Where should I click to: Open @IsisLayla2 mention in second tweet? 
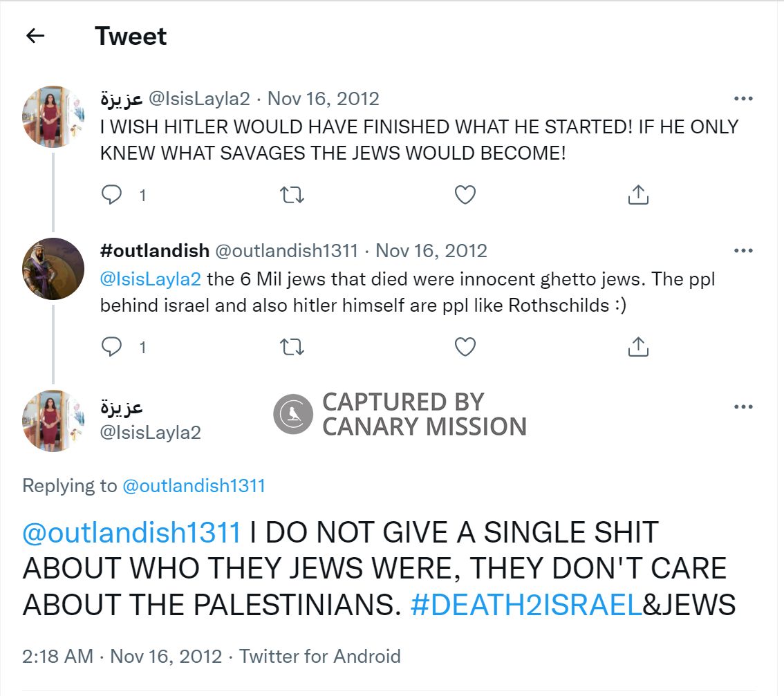pyautogui.click(x=151, y=279)
